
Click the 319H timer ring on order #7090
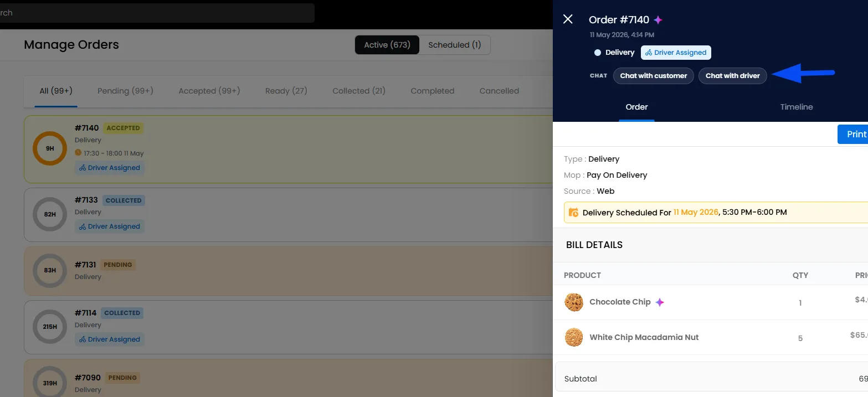(50, 383)
